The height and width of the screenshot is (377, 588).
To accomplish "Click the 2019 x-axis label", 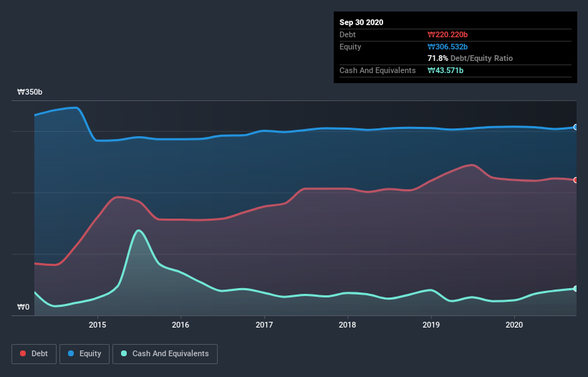I will point(431,325).
